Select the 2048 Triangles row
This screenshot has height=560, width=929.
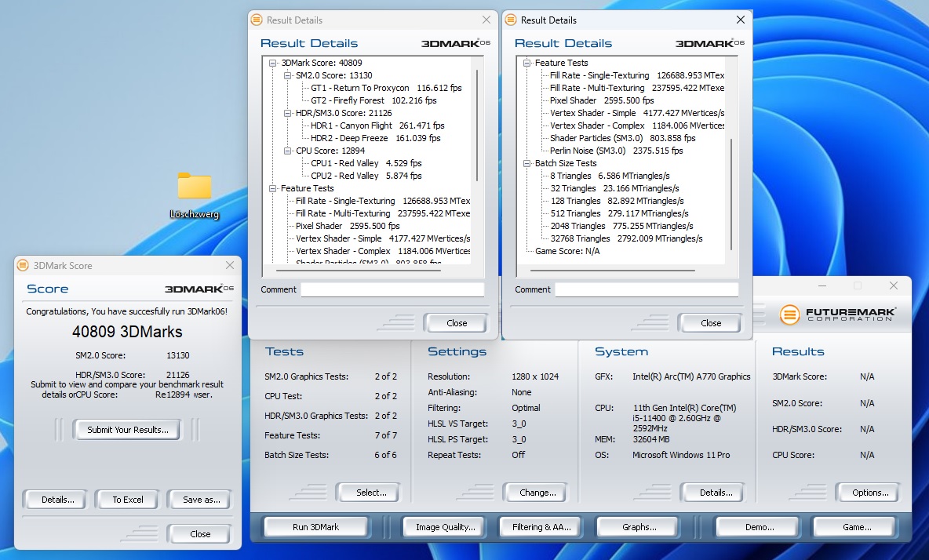pyautogui.click(x=621, y=226)
